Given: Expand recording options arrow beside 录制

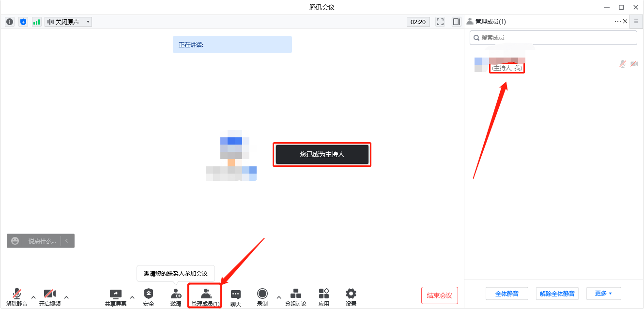Looking at the screenshot, I should click(x=278, y=297).
